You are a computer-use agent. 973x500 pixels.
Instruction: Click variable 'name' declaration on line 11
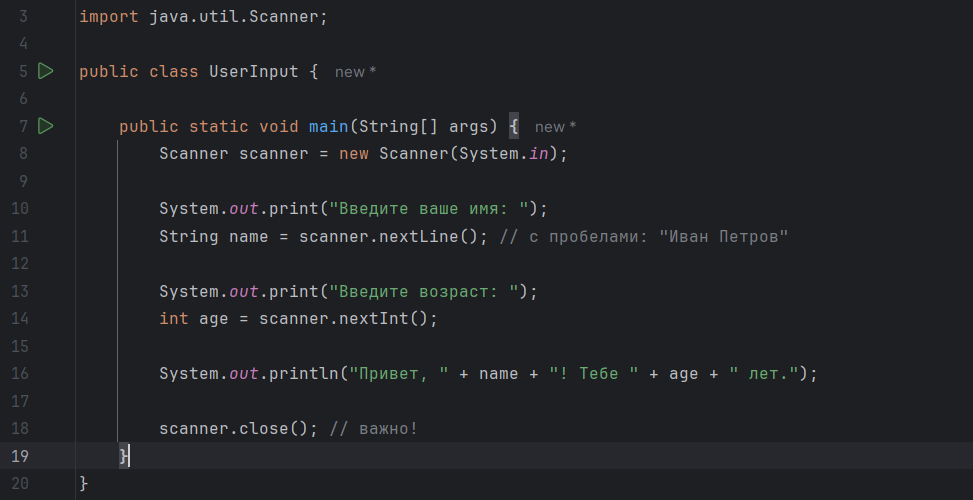(249, 236)
